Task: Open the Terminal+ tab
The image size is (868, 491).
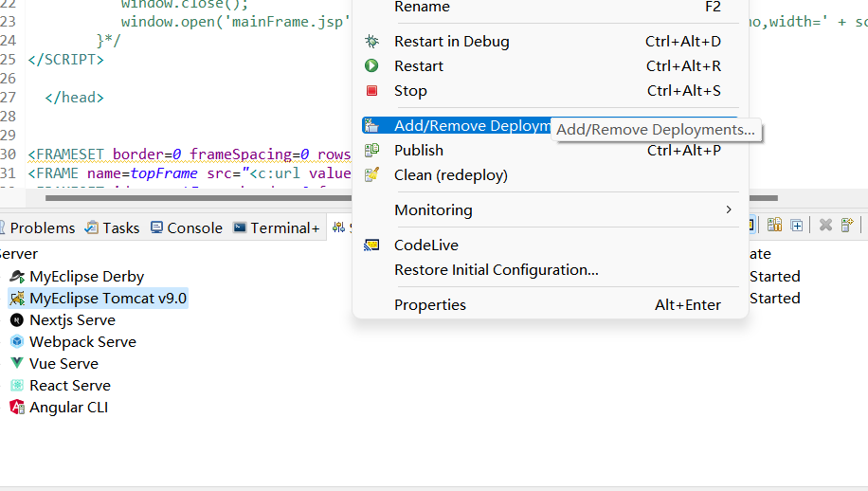Action: pyautogui.click(x=284, y=228)
